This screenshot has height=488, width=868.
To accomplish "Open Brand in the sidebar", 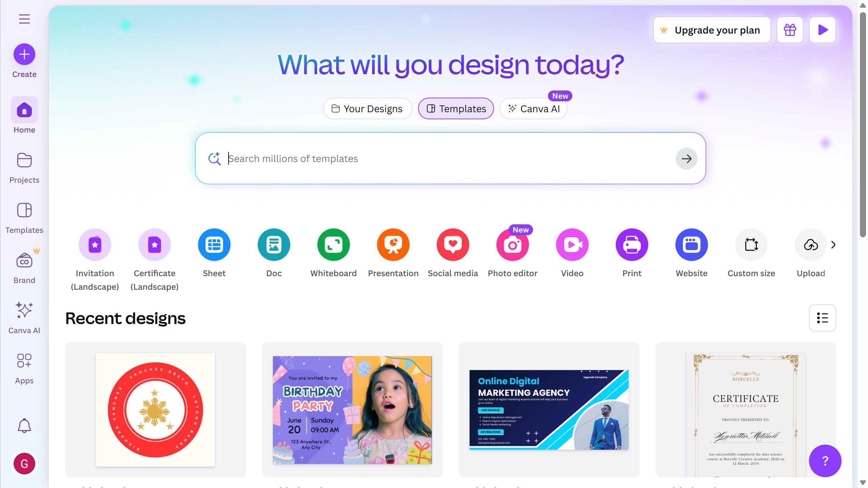I will click(24, 268).
